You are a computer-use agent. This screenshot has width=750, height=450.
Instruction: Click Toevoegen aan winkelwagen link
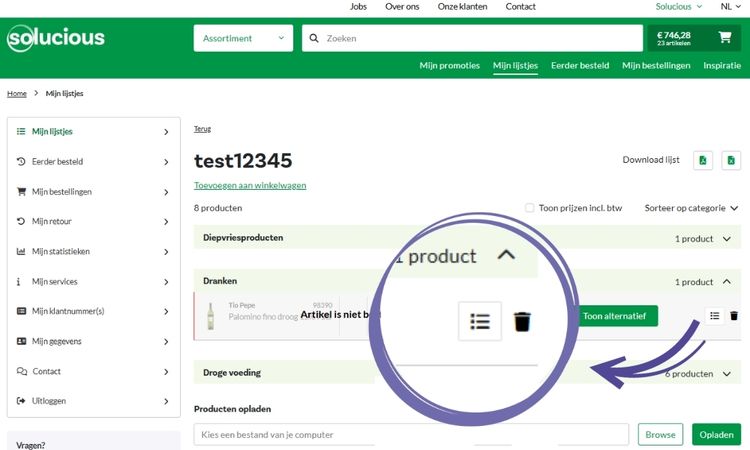[x=250, y=185]
